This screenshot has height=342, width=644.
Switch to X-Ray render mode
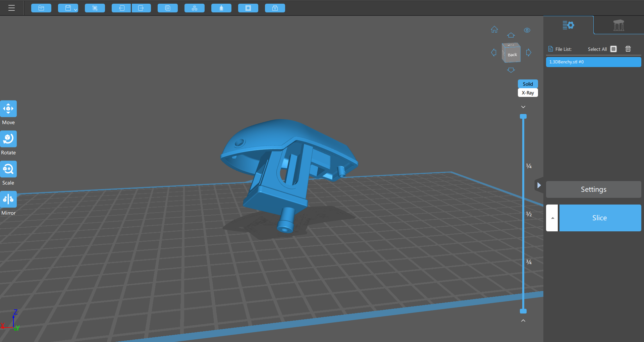click(x=528, y=93)
